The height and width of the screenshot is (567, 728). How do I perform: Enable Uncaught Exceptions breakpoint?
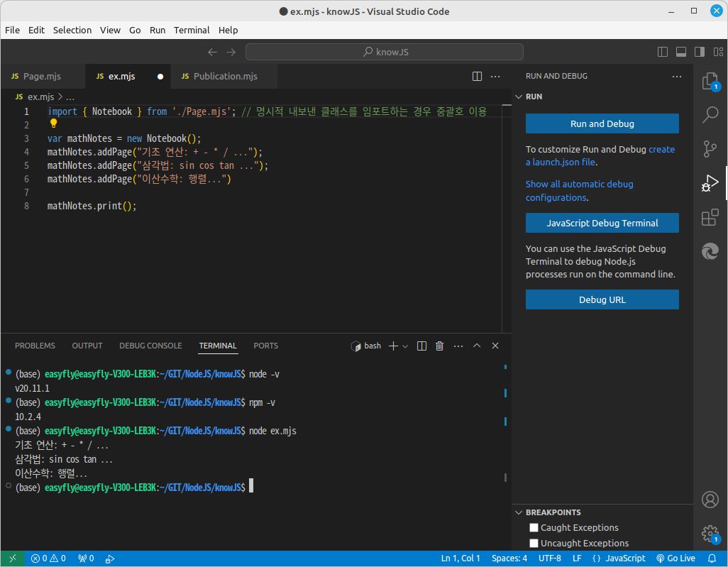(x=534, y=543)
